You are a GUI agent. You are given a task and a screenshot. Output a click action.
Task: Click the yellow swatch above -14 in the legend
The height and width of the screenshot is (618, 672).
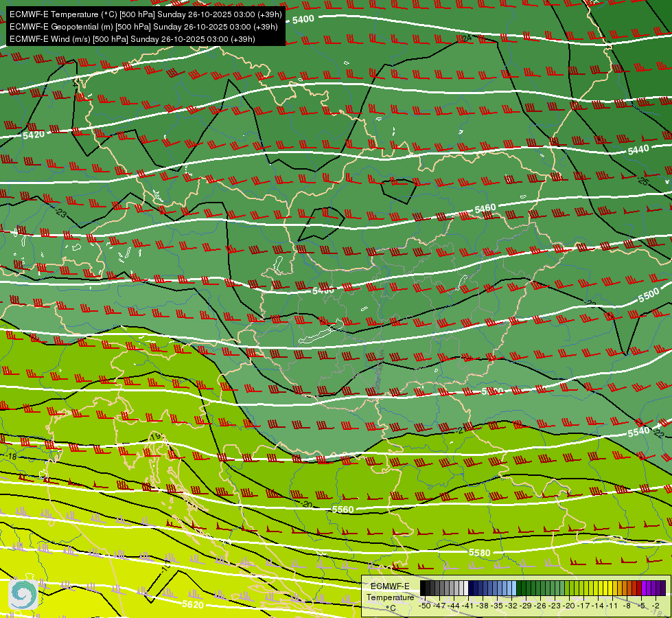[x=601, y=588]
